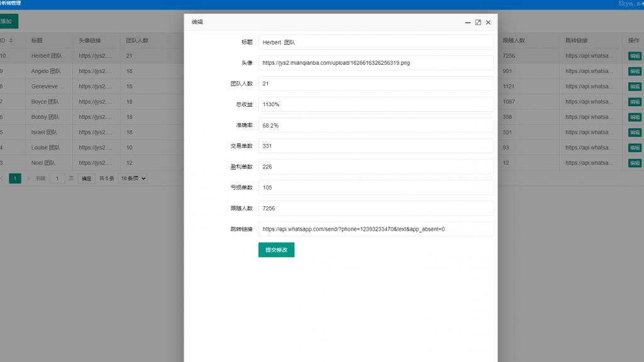
Task: Focus the 标题 field containing Herbert 团队
Action: (375, 42)
